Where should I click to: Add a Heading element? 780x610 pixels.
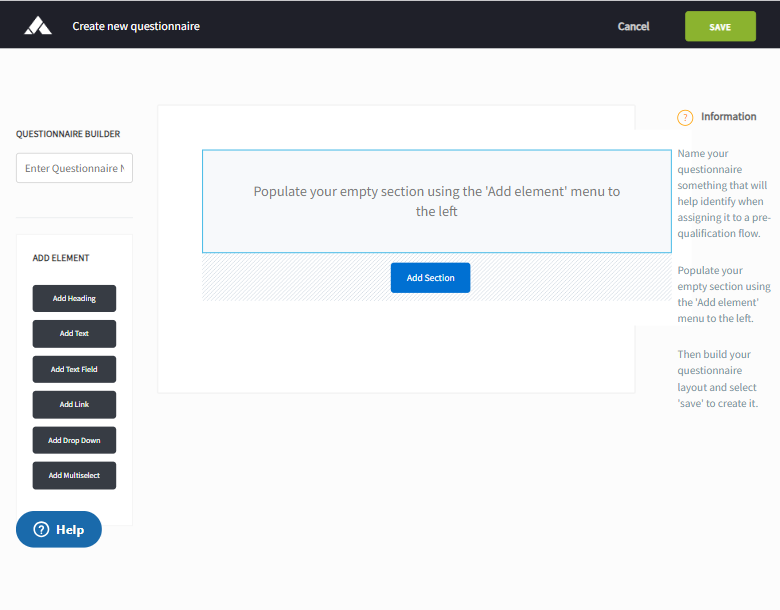[74, 299]
